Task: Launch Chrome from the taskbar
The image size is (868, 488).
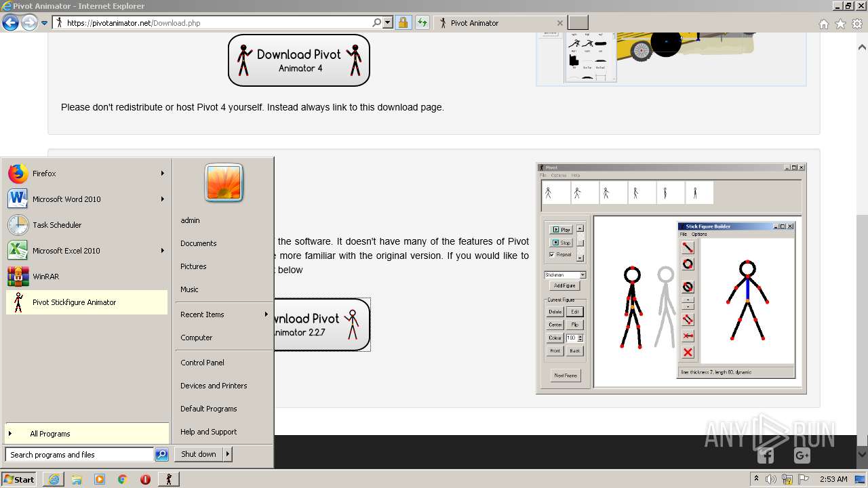Action: tap(122, 479)
